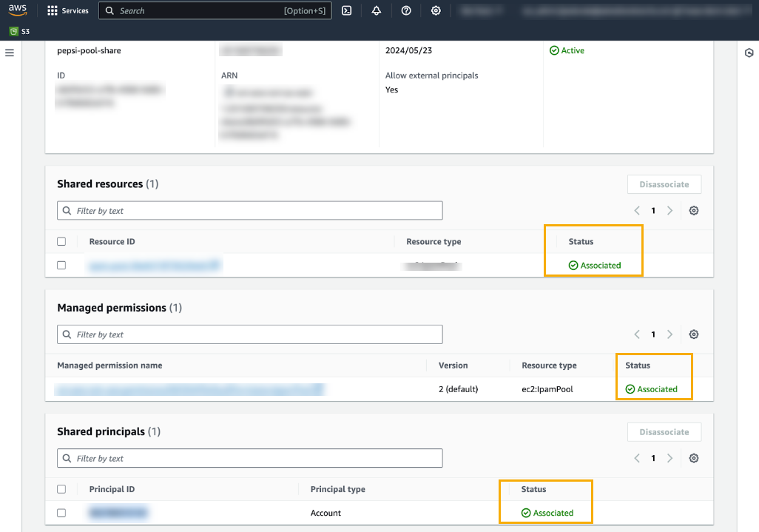Open the notifications bell icon
The width and height of the screenshot is (759, 532).
coord(377,10)
